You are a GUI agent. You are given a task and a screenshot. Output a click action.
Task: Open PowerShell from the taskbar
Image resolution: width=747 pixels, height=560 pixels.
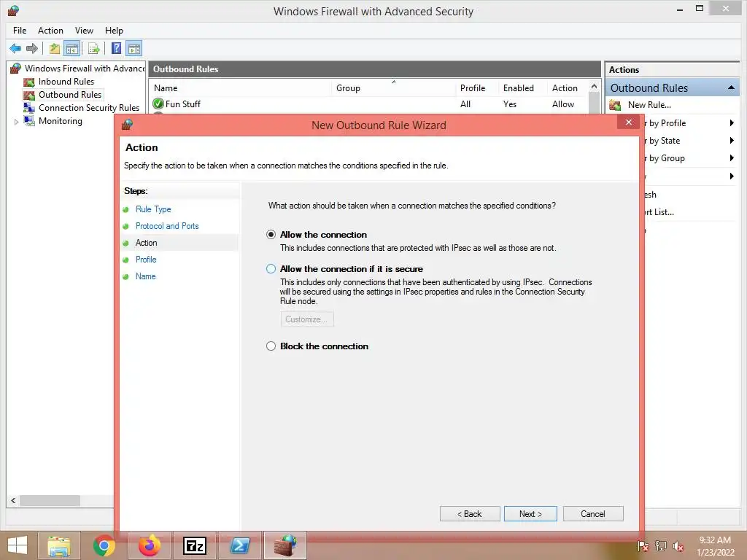pos(239,545)
